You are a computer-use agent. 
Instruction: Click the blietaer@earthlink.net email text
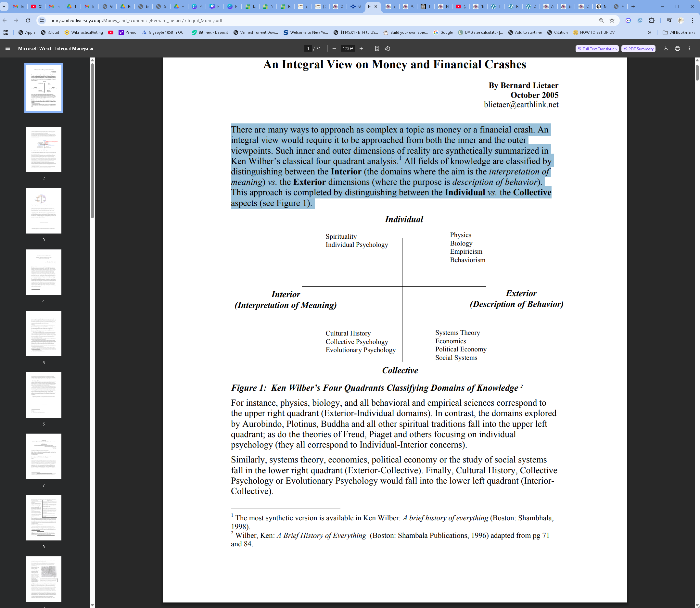pyautogui.click(x=521, y=105)
